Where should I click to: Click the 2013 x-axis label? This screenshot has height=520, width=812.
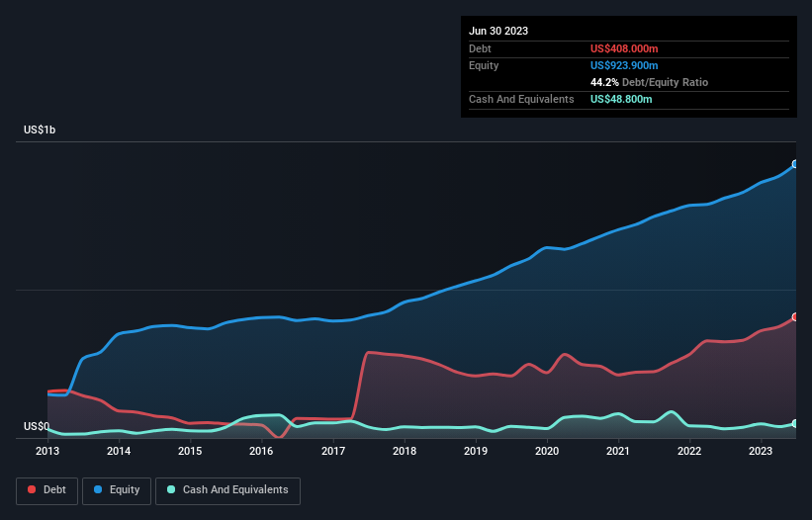pos(47,451)
